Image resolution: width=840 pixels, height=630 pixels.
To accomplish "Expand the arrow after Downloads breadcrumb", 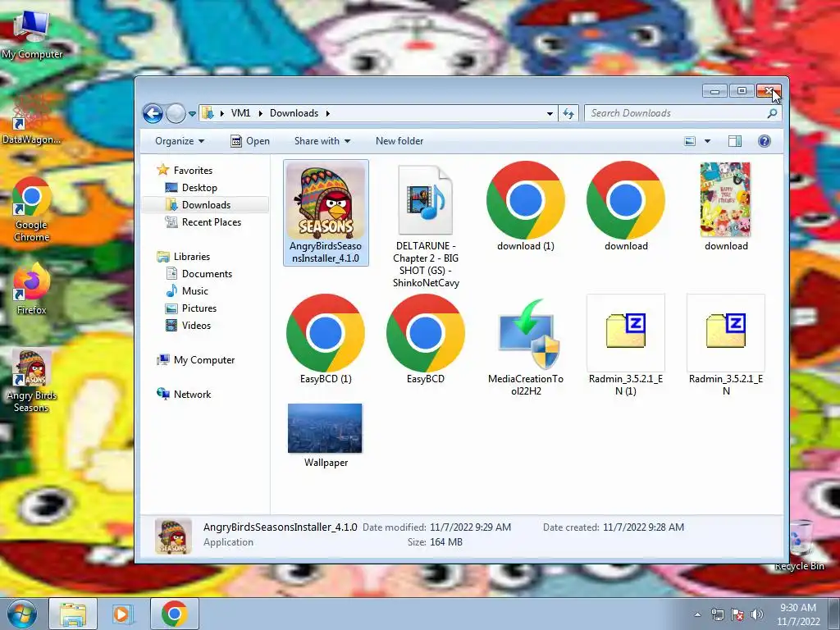I will pos(328,113).
